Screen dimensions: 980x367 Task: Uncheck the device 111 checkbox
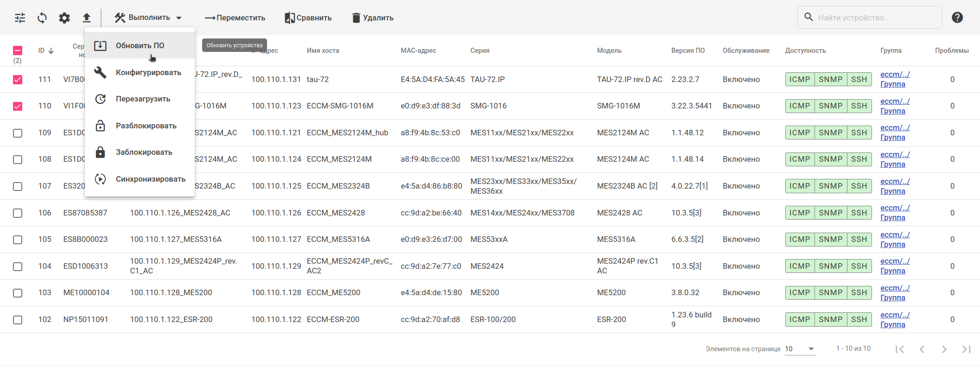tap(18, 80)
